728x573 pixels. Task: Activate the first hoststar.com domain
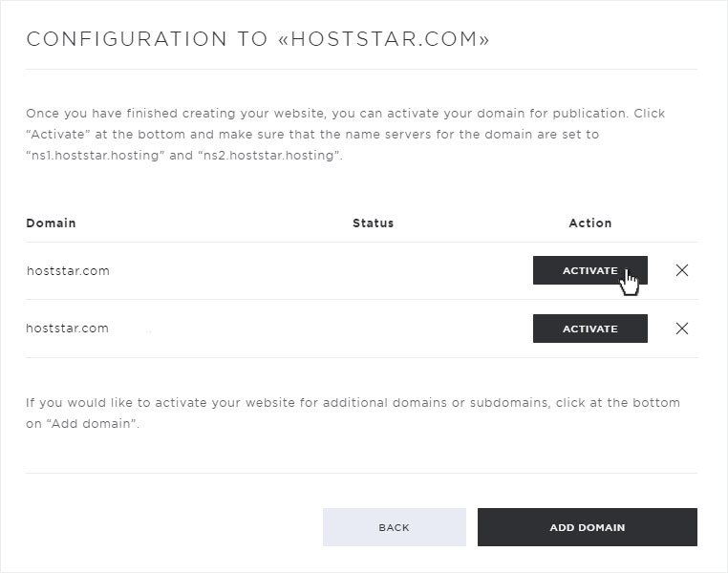tap(590, 270)
